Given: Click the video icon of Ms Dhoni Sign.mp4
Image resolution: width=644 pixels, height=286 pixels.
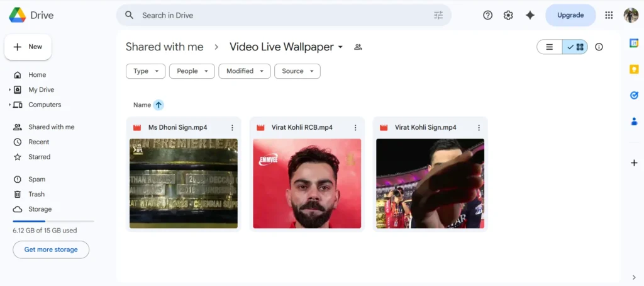Looking at the screenshot, I should (137, 128).
